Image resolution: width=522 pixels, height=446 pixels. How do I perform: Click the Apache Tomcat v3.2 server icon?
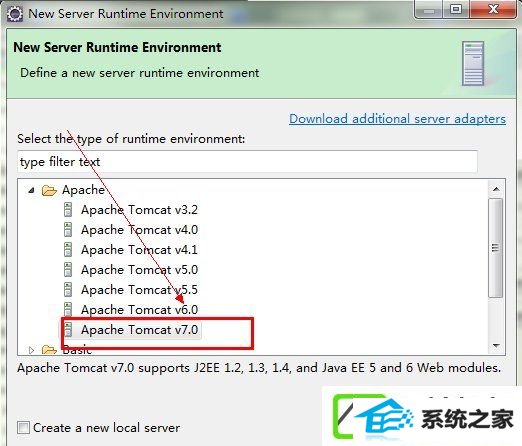(x=68, y=210)
